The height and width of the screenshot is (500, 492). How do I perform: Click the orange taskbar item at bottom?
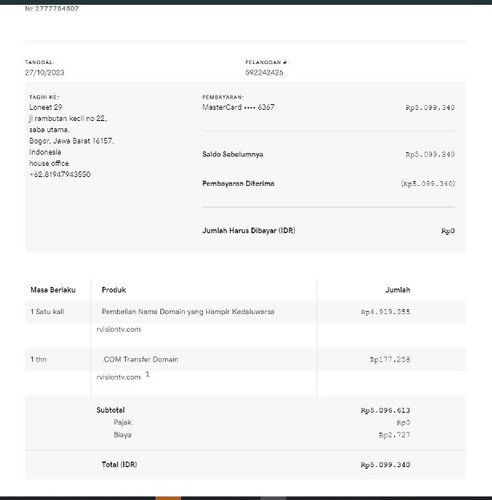point(168,498)
